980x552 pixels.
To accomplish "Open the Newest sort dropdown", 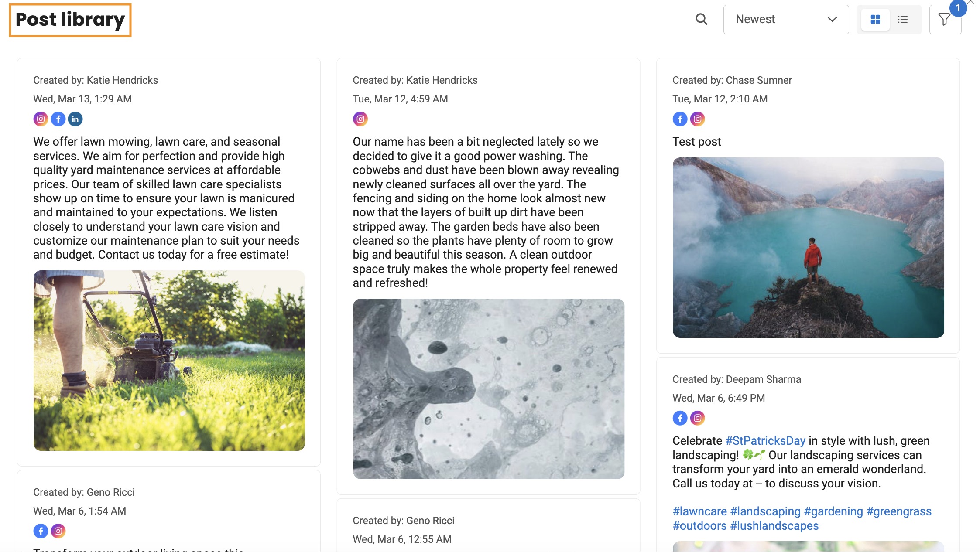I will pyautogui.click(x=785, y=19).
